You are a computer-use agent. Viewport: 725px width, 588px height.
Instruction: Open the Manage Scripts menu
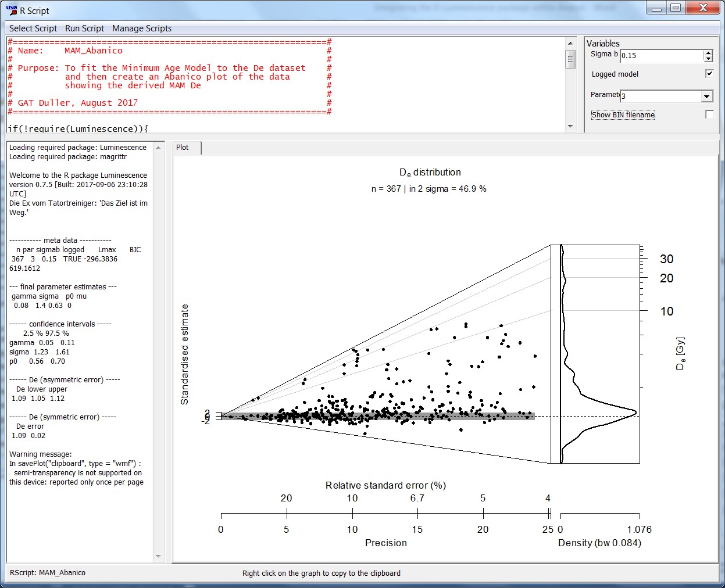142,28
